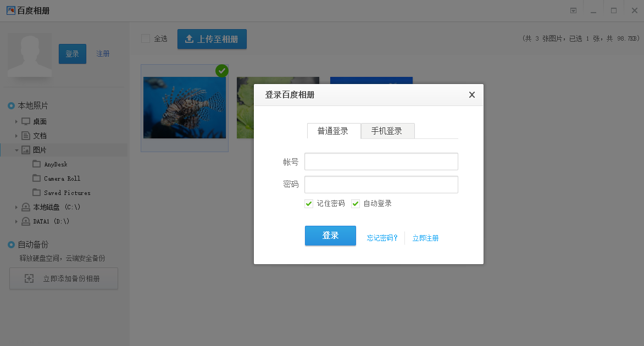Select the 桌面 tree item

pos(40,121)
